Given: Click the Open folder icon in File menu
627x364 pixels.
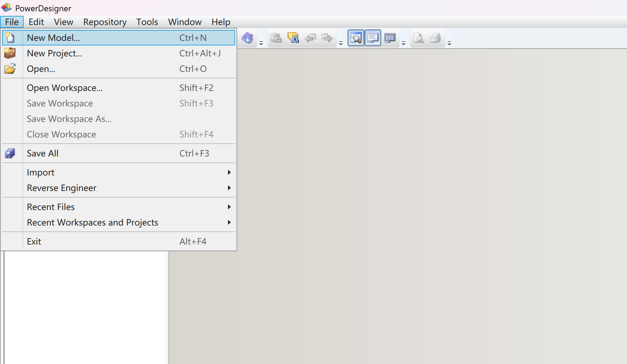Looking at the screenshot, I should click(x=10, y=69).
